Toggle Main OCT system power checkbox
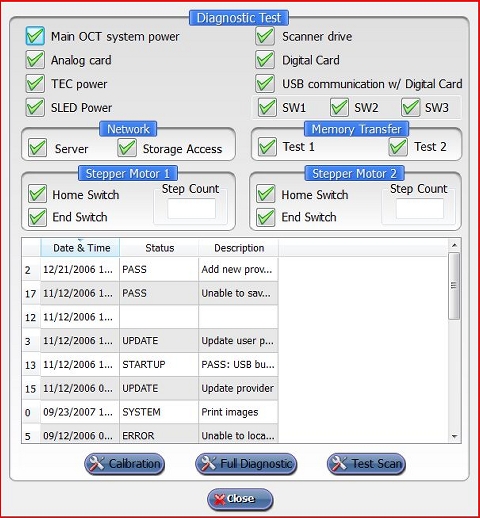The height and width of the screenshot is (518, 480). [x=35, y=36]
